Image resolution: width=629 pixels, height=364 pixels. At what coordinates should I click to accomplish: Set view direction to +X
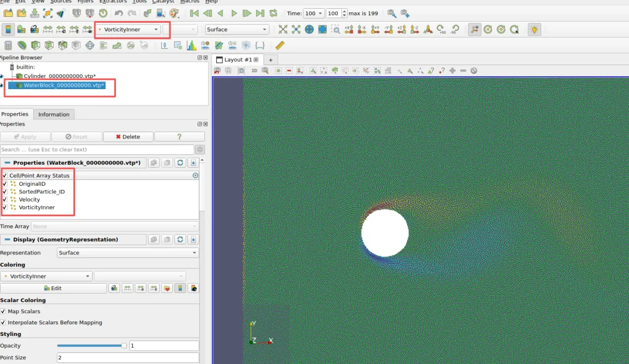349,29
